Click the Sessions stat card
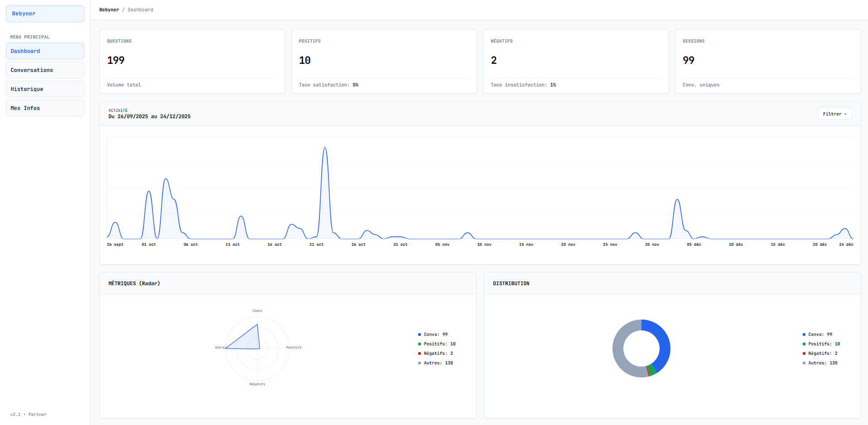Screen dimensions: 868x425 coord(768,61)
